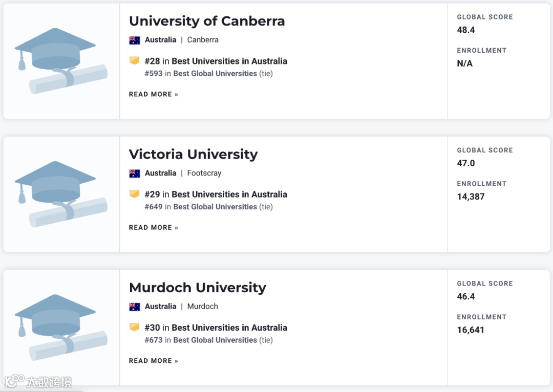Click the gold badge next to #28 ranking

pyautogui.click(x=135, y=61)
